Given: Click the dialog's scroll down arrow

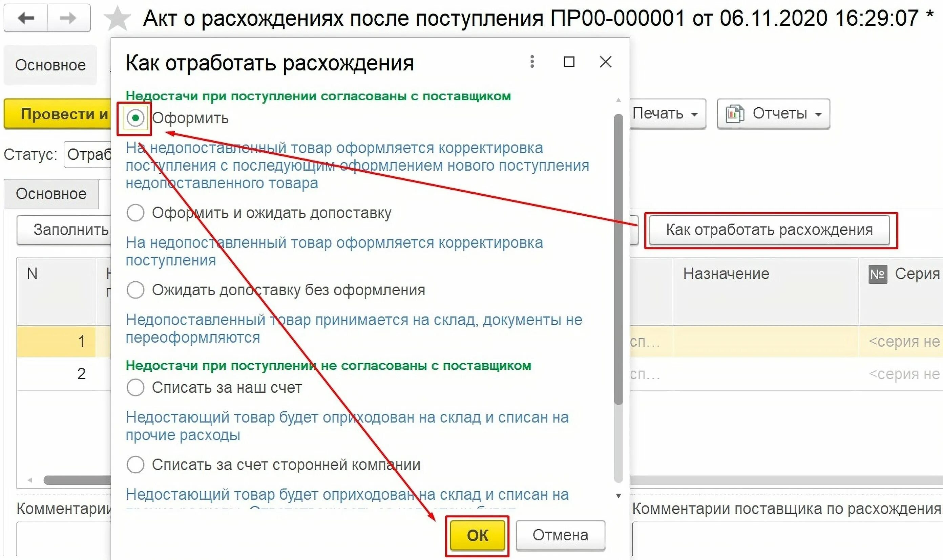Looking at the screenshot, I should (619, 496).
